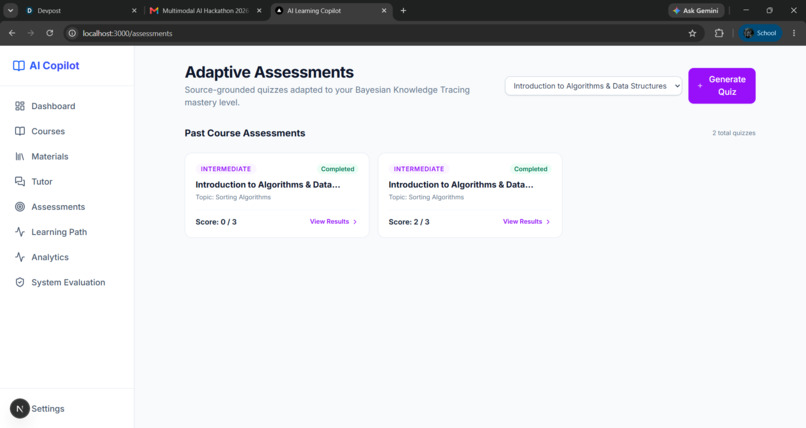Click the Past Course Assessments heading
Viewport: 806px width, 428px height.
pos(245,133)
